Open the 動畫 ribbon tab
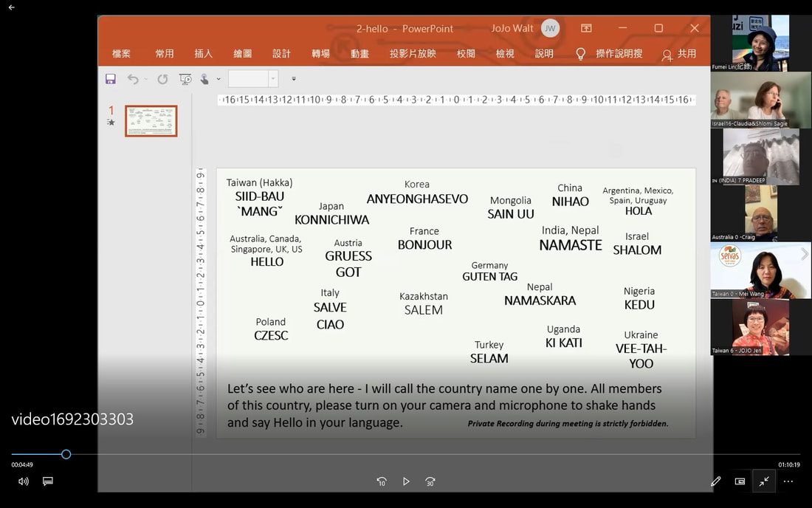Screen dimensions: 812x508 [359, 53]
